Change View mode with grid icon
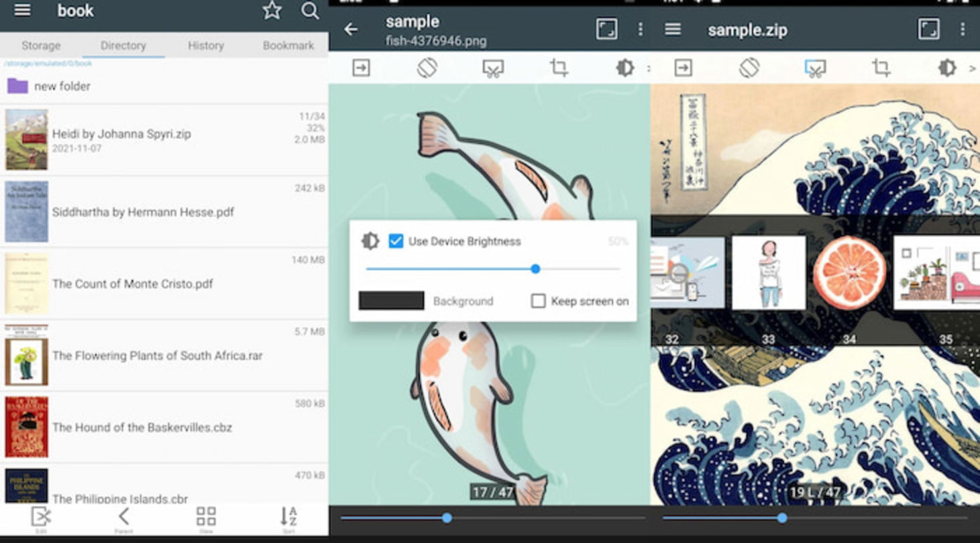Viewport: 980px width, 543px height. click(x=206, y=520)
